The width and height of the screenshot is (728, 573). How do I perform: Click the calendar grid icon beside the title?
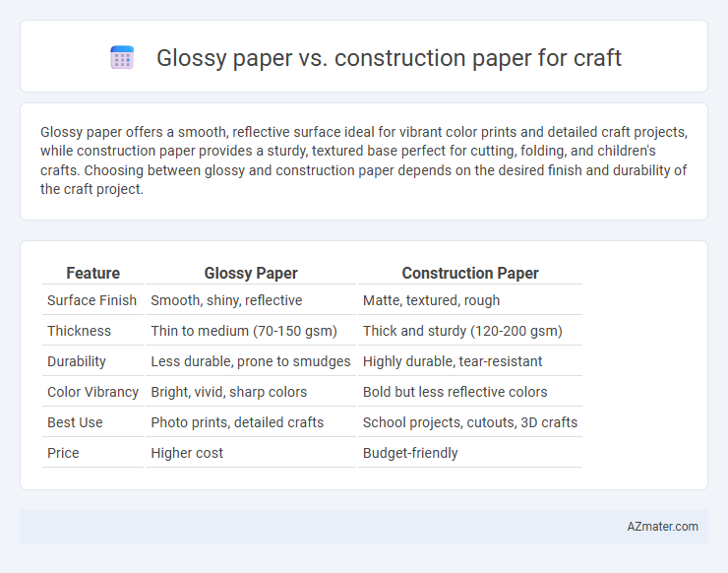point(122,58)
